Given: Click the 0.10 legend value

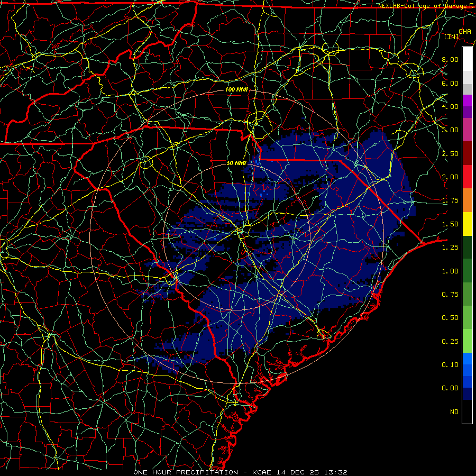Looking at the screenshot, I should [450, 365].
